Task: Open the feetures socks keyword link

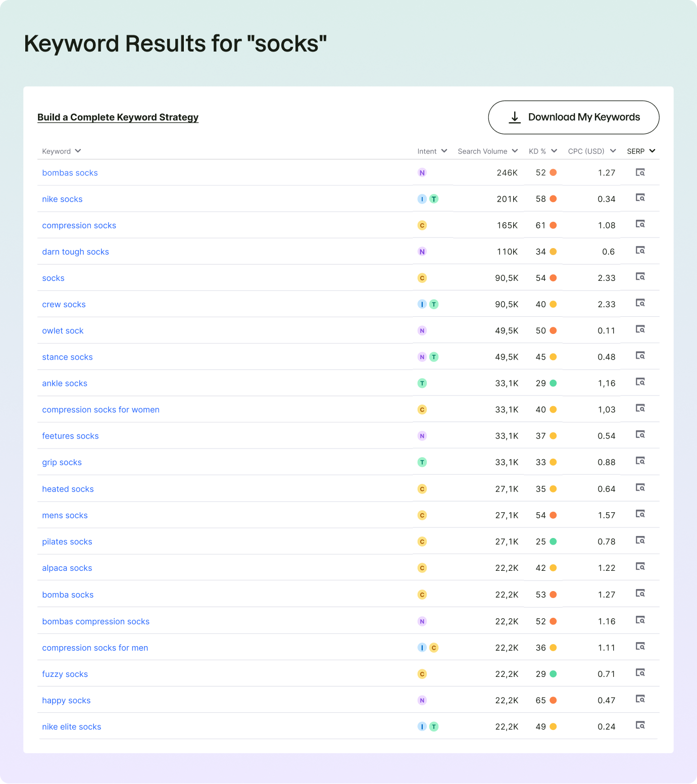Action: point(70,436)
